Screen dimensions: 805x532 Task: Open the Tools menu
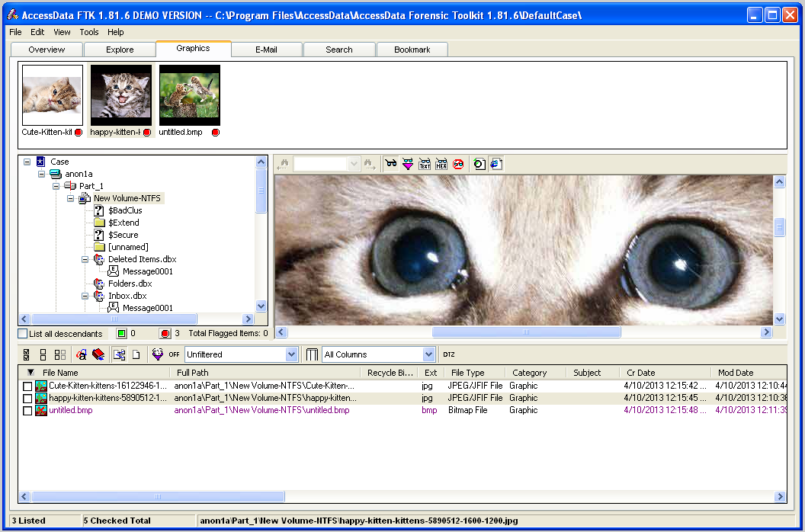coord(89,32)
